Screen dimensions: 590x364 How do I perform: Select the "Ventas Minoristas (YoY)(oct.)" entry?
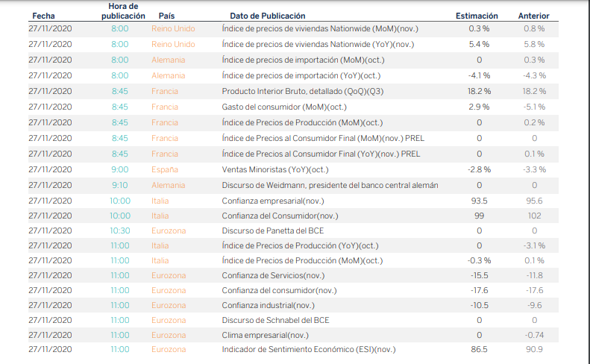click(275, 169)
